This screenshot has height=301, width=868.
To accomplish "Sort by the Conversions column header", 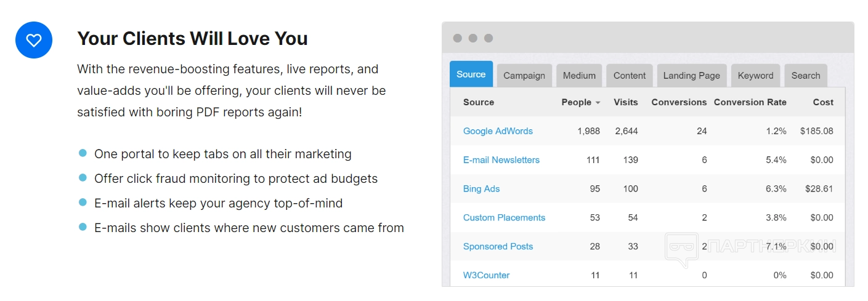I will (679, 102).
